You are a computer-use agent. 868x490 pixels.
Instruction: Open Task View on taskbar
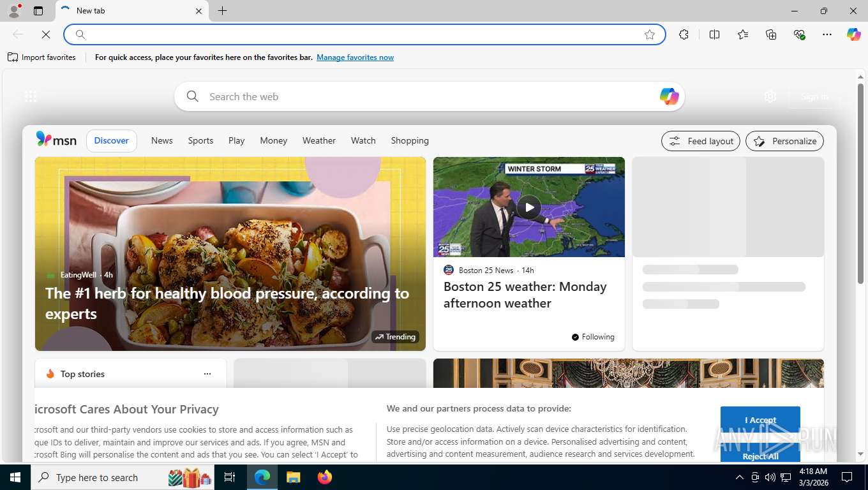pos(230,477)
